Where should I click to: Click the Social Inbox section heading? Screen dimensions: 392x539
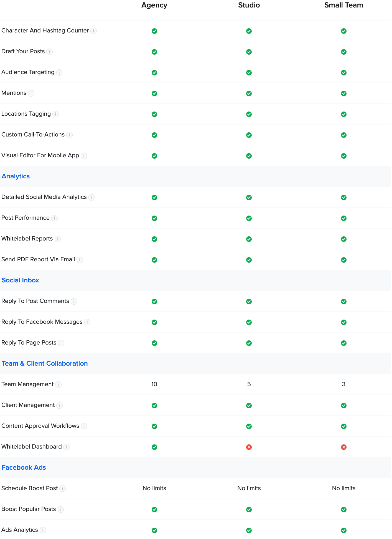20,280
